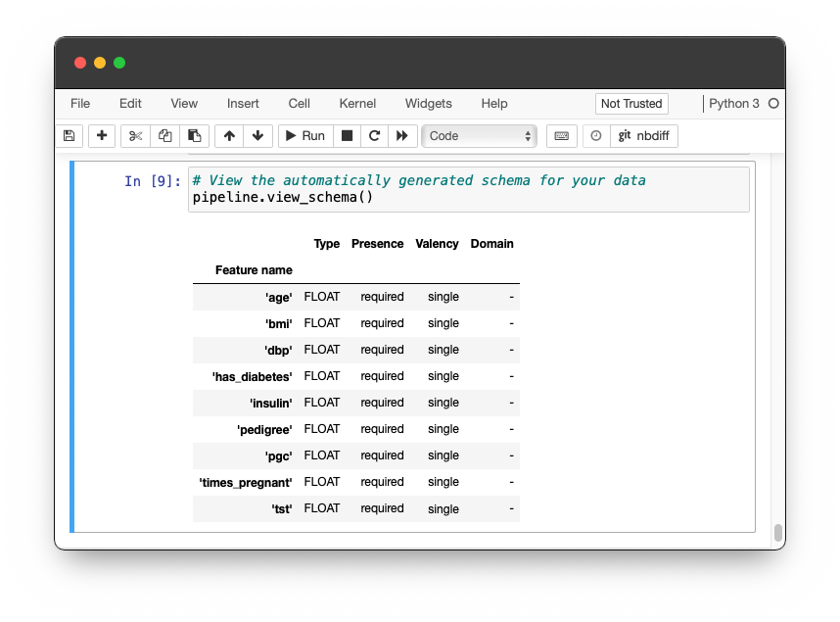Paste cells below icon
The image size is (840, 622).
pyautogui.click(x=194, y=135)
